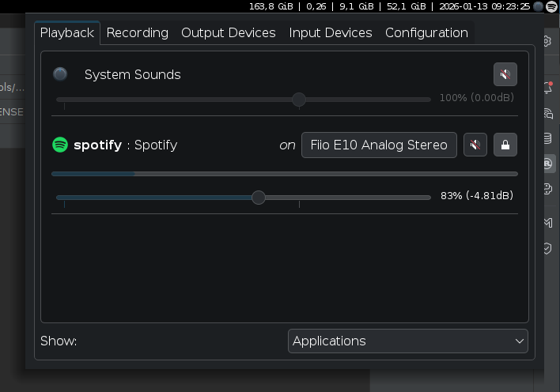Click the gear icon in the right sidebar
The width and height of the screenshot is (560, 392).
coord(547,41)
